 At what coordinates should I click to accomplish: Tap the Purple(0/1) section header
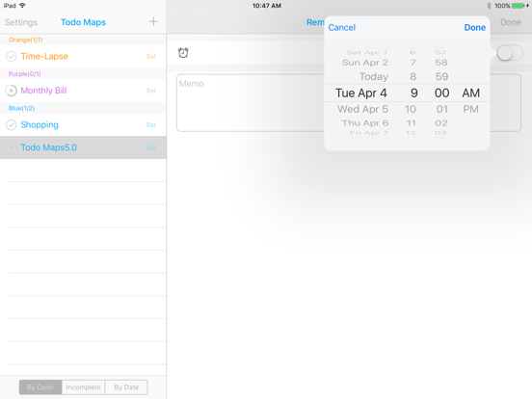pyautogui.click(x=25, y=74)
